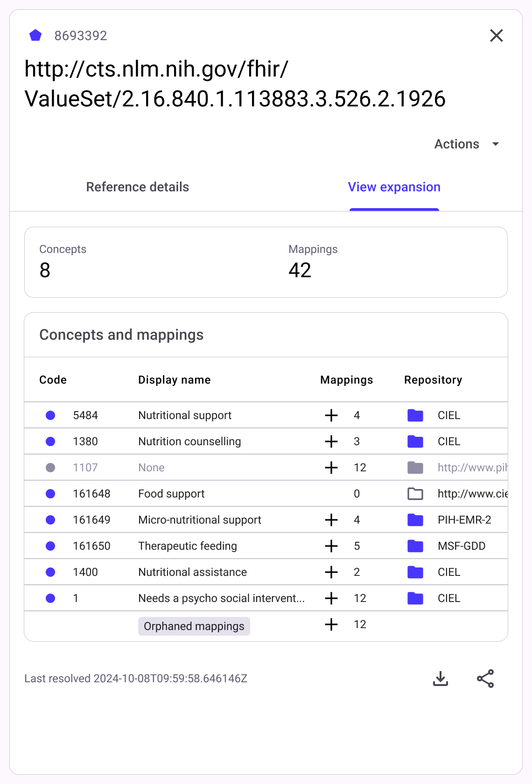Select the View expansion tab

pyautogui.click(x=394, y=187)
